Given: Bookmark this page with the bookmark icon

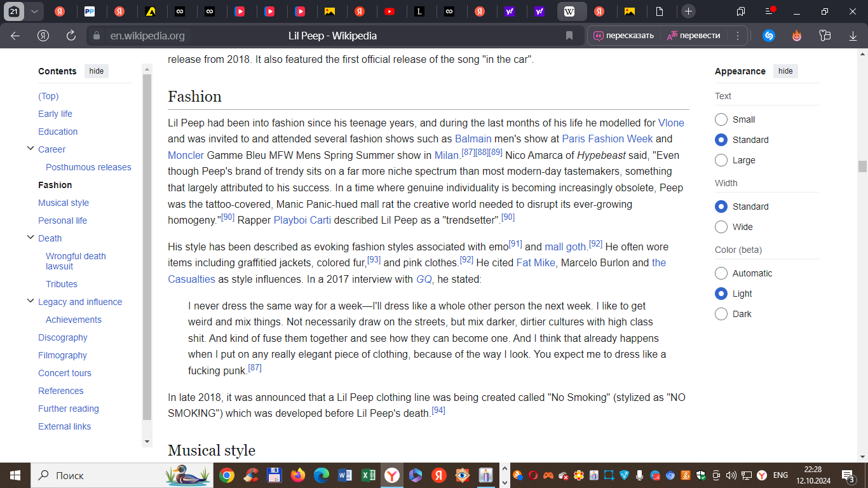Looking at the screenshot, I should coord(569,36).
